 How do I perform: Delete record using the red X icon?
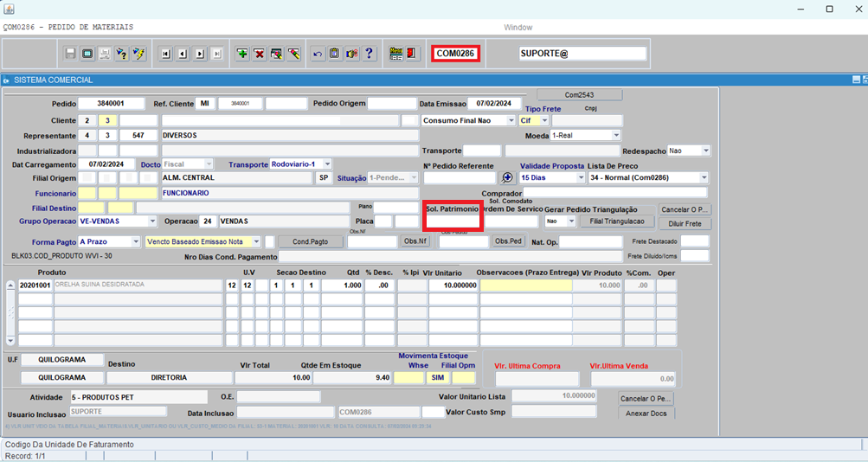(259, 54)
